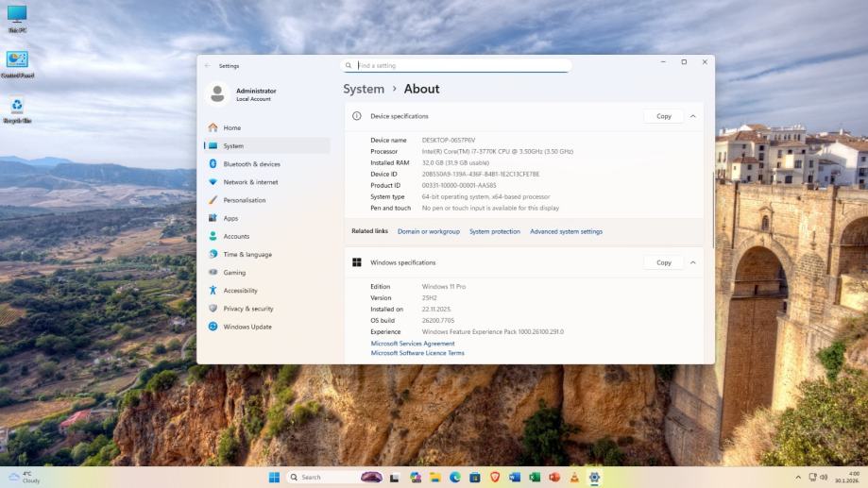
Task: Click the Find a setting search box
Action: click(x=458, y=66)
